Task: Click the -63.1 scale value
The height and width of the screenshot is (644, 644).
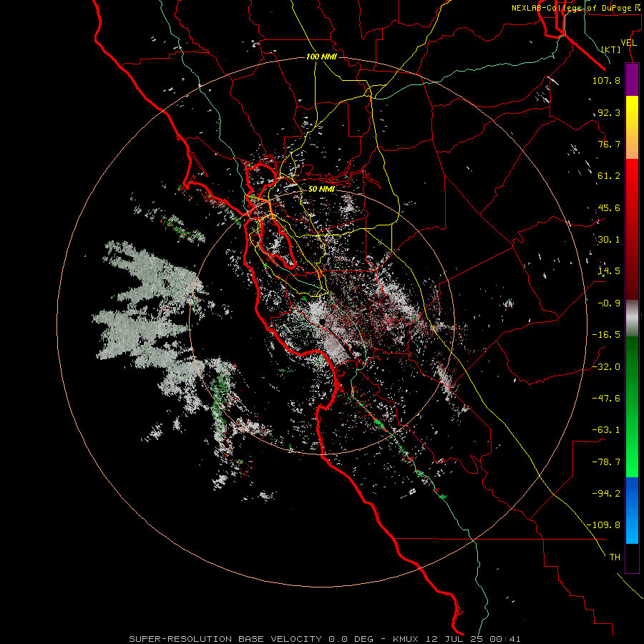Action: click(x=606, y=430)
